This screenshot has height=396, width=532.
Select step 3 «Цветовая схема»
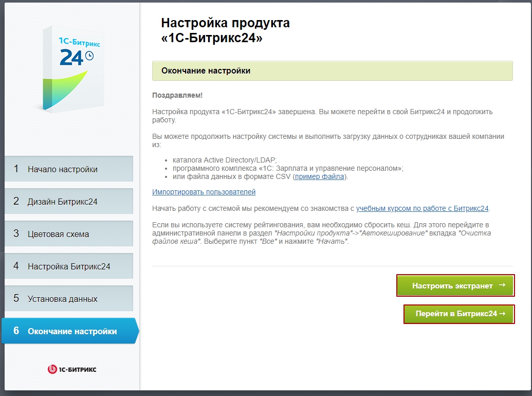[x=69, y=233]
